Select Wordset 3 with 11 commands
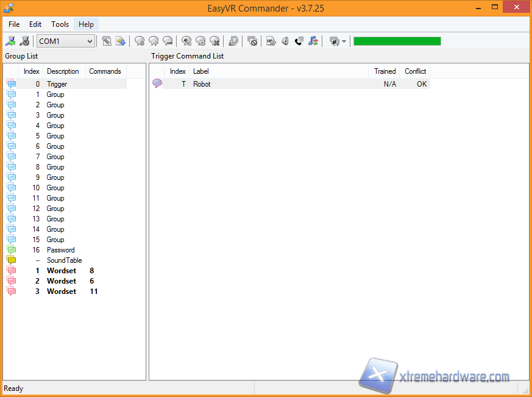 click(61, 291)
